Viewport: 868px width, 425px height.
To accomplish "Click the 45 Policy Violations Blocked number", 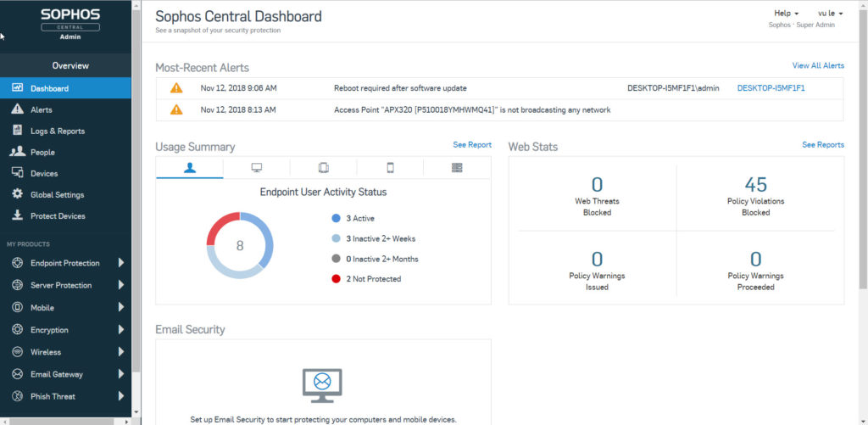I will click(x=755, y=184).
